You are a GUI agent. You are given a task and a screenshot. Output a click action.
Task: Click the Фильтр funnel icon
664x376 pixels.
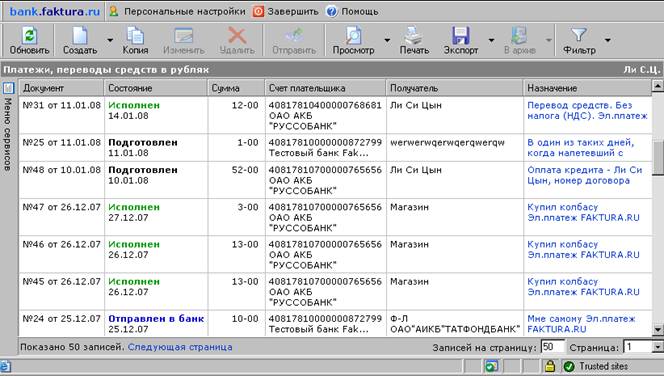point(578,35)
